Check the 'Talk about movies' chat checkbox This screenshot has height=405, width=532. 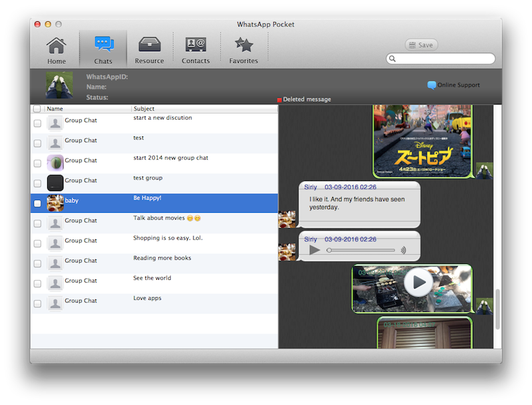point(37,223)
